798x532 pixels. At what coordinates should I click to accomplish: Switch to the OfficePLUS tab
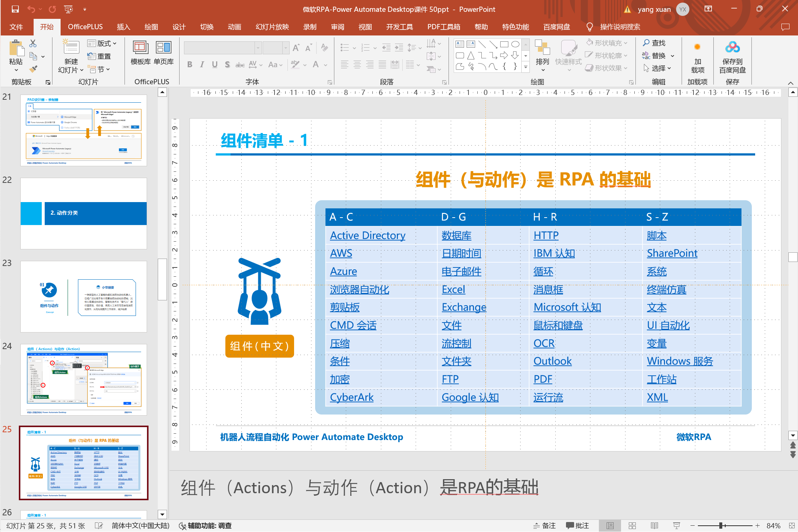85,27
